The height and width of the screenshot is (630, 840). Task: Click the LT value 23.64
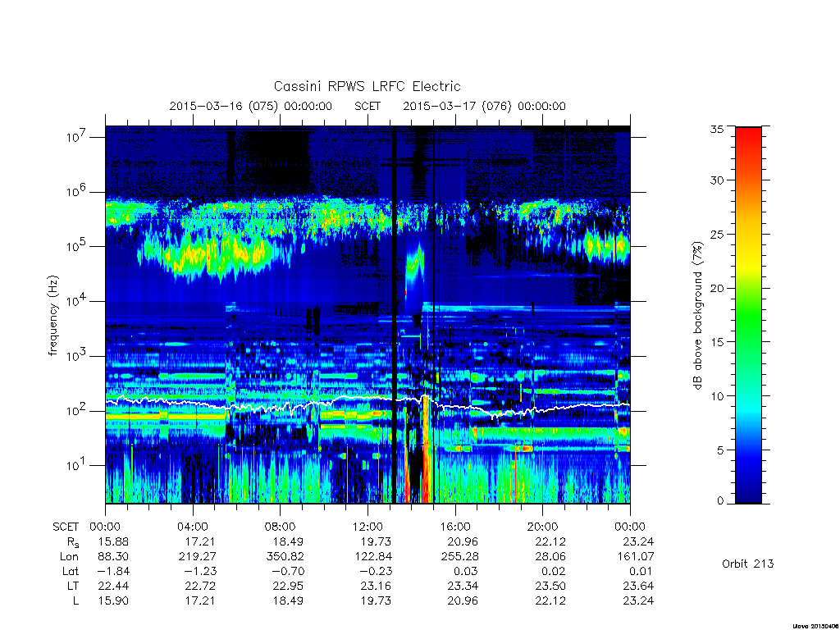[638, 586]
